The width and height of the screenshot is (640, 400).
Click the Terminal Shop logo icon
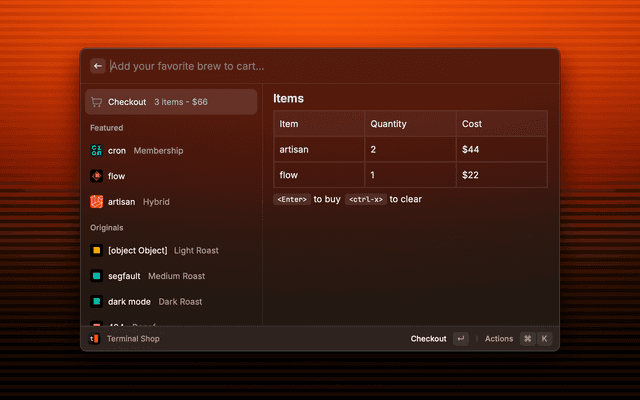(94, 339)
